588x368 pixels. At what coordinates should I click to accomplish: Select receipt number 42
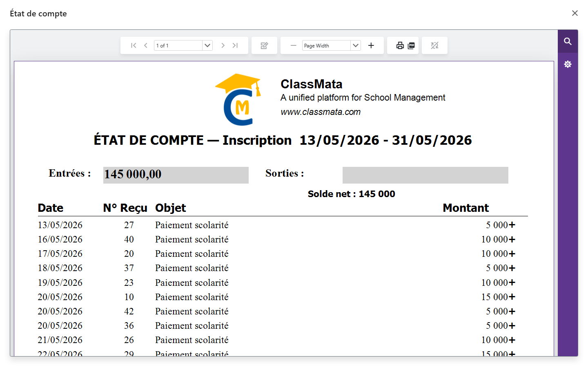pos(129,311)
